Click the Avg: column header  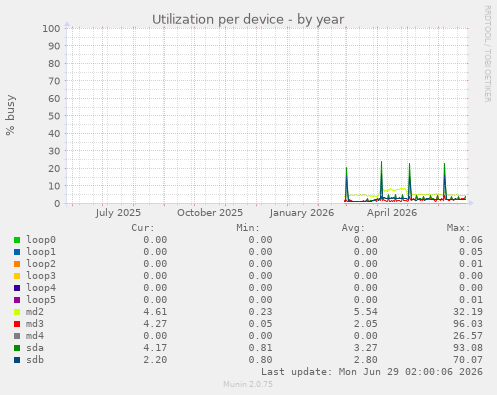353,228
